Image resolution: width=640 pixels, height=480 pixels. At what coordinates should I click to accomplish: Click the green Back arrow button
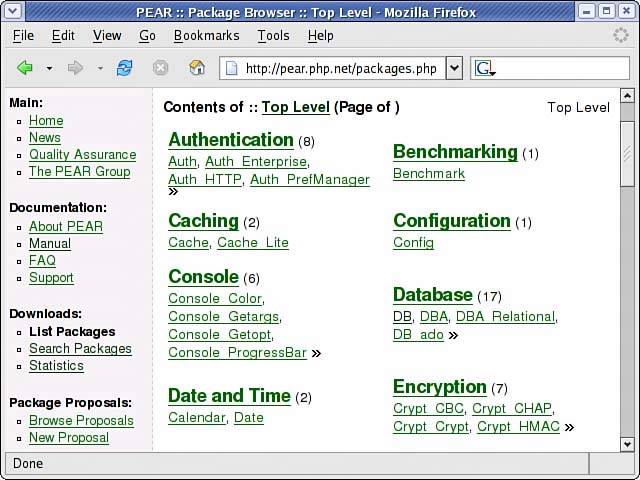25,68
